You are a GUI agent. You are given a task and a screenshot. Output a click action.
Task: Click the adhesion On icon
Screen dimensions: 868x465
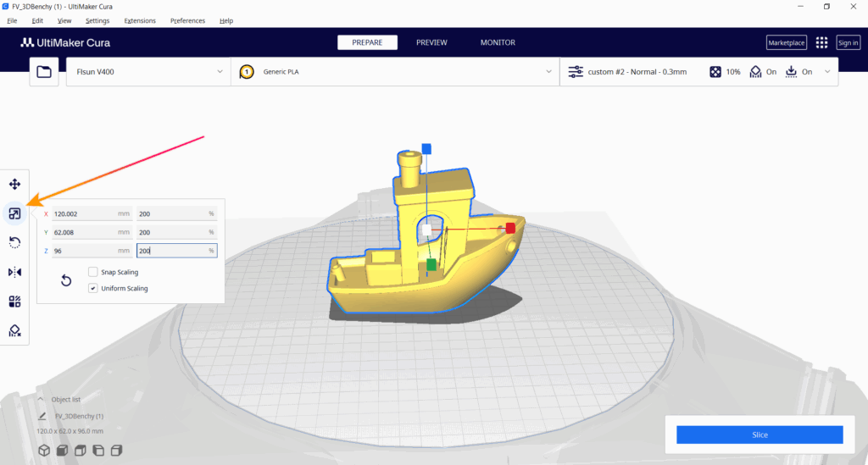point(792,72)
